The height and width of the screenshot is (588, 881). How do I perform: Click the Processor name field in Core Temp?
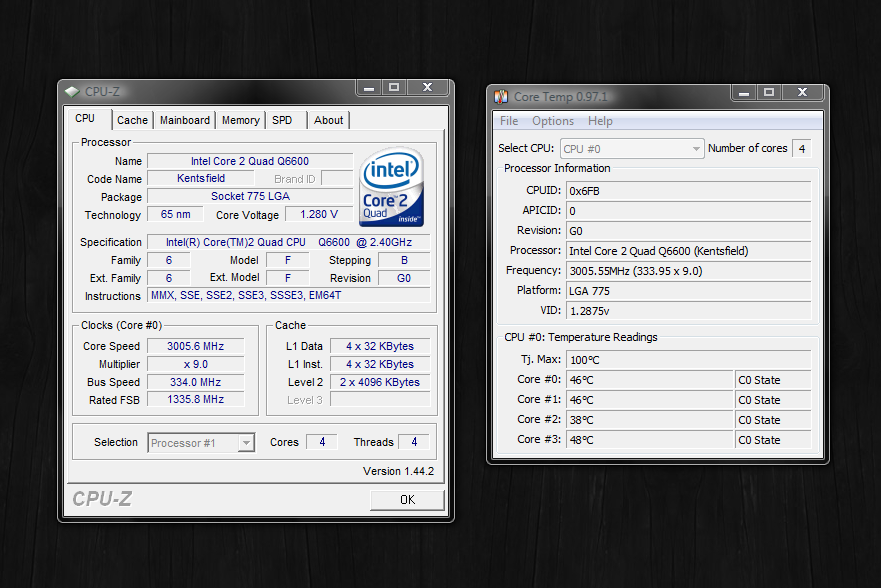pos(689,251)
